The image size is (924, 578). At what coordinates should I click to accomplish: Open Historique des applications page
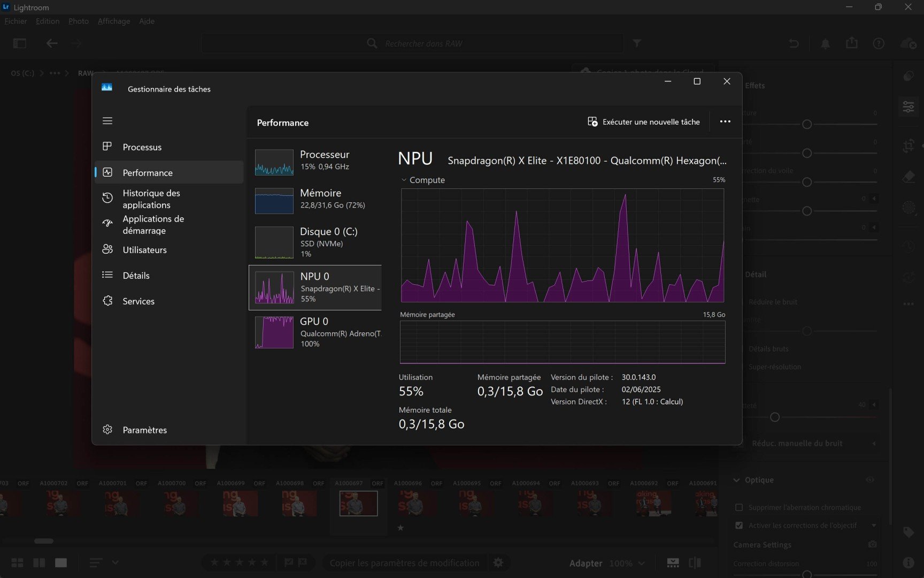[x=169, y=199]
